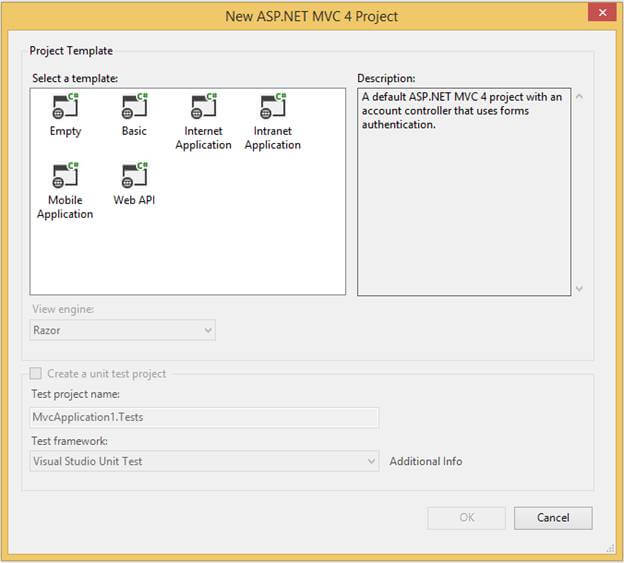Open the Razor view engine dropdown
This screenshot has width=624, height=563.
click(123, 330)
